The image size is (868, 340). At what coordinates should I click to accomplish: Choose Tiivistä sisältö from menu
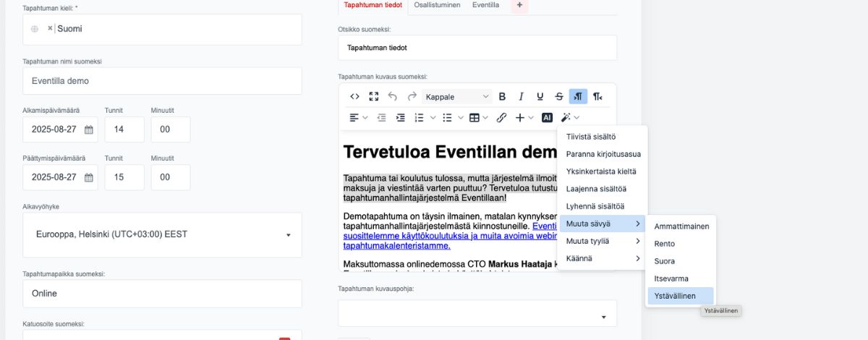[x=603, y=137]
